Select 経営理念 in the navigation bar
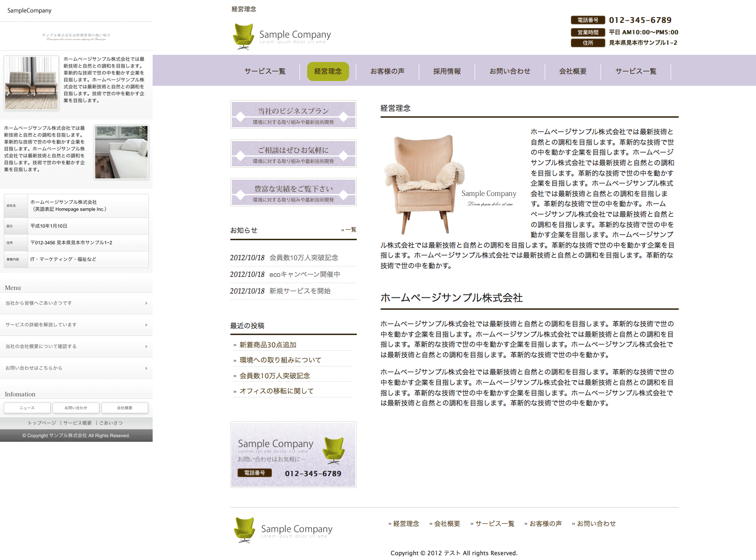 tap(328, 71)
